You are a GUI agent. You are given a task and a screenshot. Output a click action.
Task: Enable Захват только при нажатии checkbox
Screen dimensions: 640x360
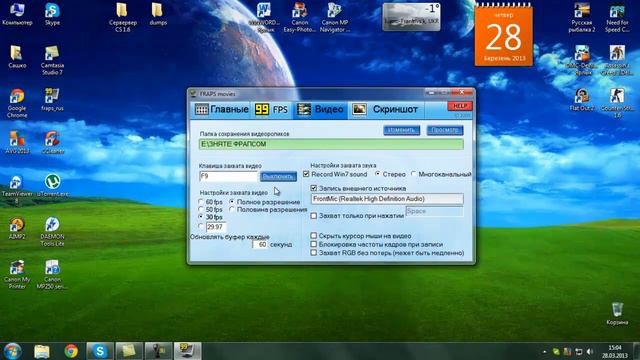[x=313, y=216]
